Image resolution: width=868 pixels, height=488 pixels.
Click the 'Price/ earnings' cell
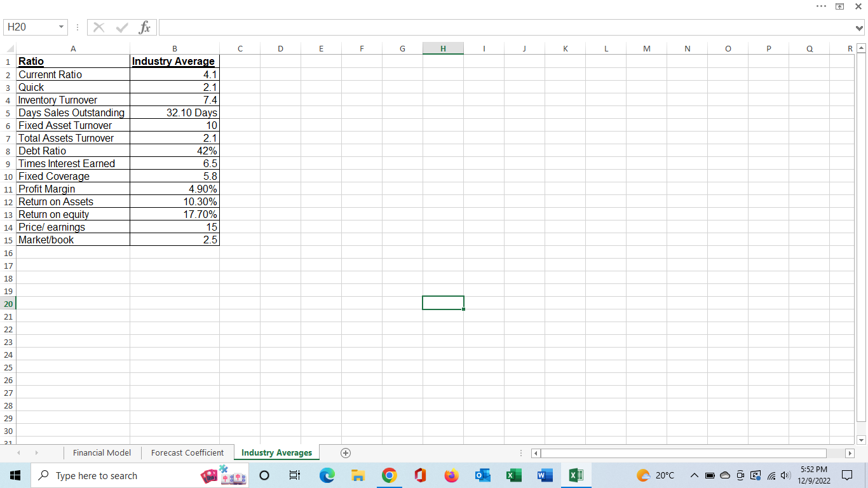click(73, 227)
